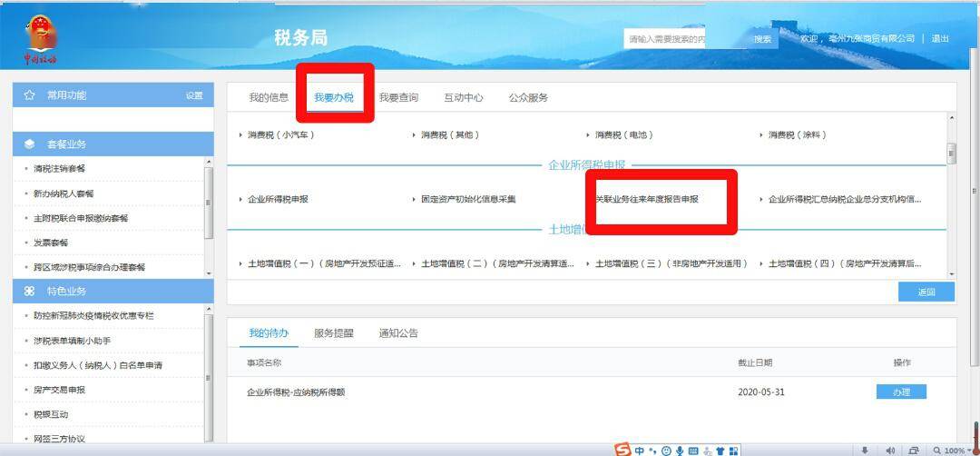
Task: Click the 办理 button for 企业所得税
Action: pos(900,392)
